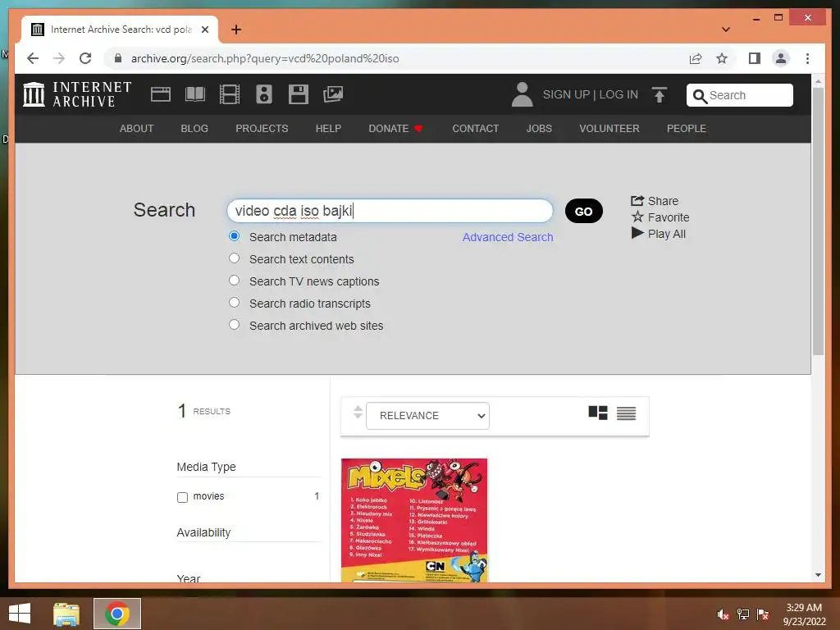
Task: Close the Internet Archive Search tab
Action: [x=205, y=30]
